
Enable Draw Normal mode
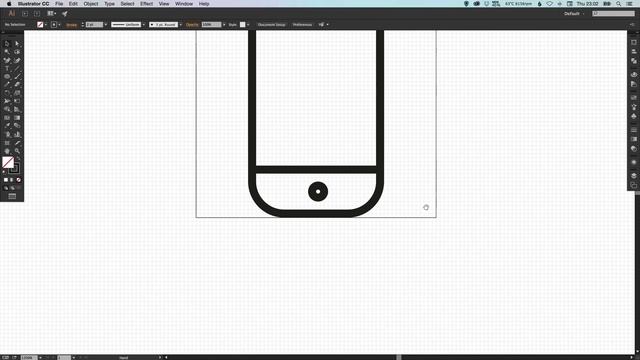[x=6, y=188]
